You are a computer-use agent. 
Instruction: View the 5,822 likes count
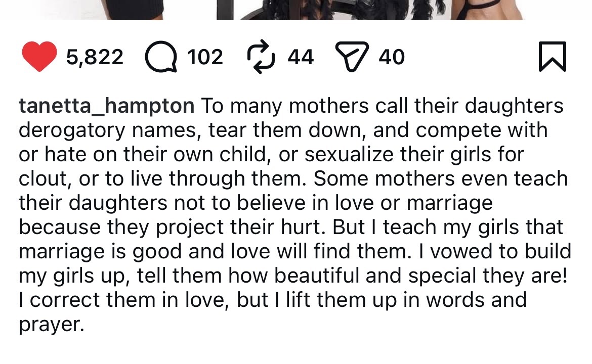[94, 57]
